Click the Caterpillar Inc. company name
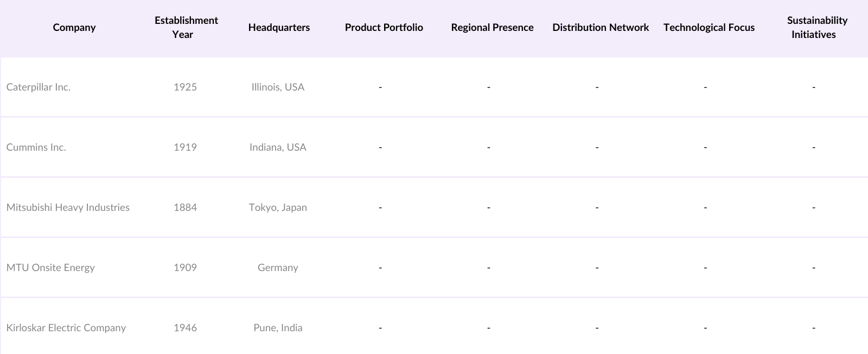This screenshot has height=354, width=868. click(x=39, y=87)
